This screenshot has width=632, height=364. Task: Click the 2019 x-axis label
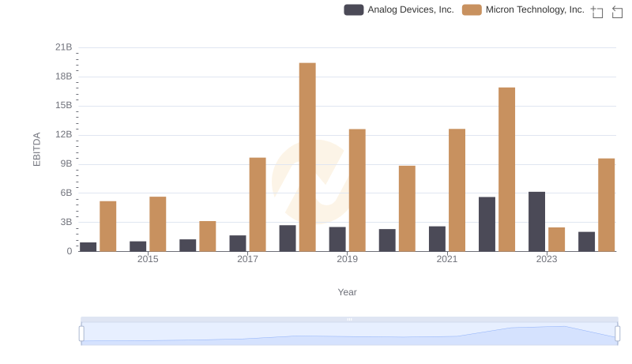347,259
